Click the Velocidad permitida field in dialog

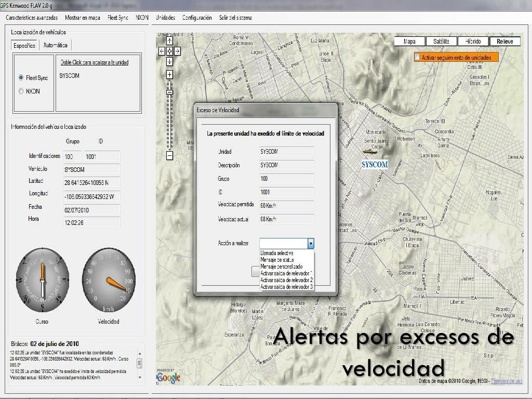(x=286, y=205)
